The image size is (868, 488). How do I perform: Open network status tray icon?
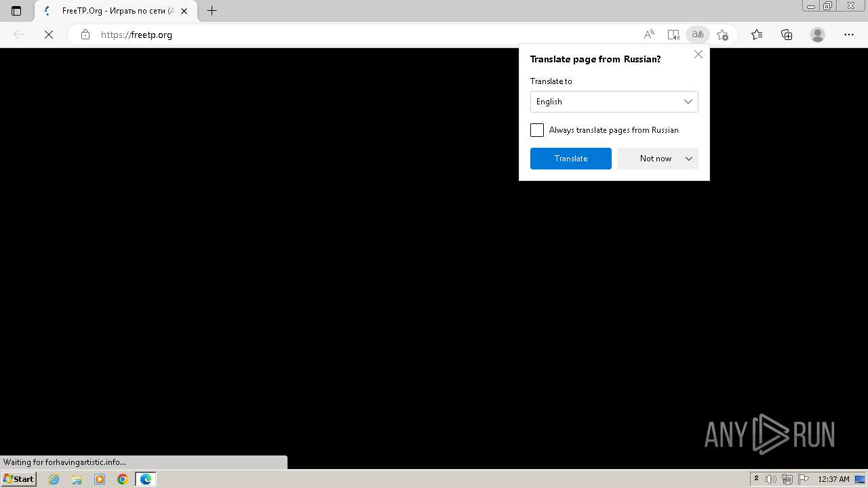787,479
